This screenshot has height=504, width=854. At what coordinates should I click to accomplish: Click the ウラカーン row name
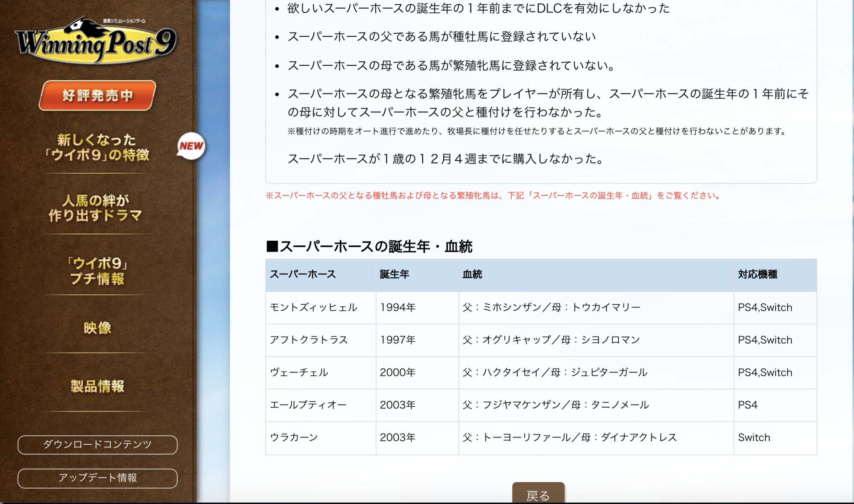pyautogui.click(x=294, y=437)
